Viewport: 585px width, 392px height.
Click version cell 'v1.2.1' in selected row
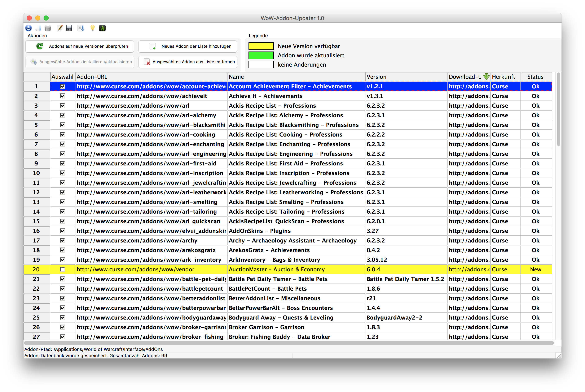point(406,86)
